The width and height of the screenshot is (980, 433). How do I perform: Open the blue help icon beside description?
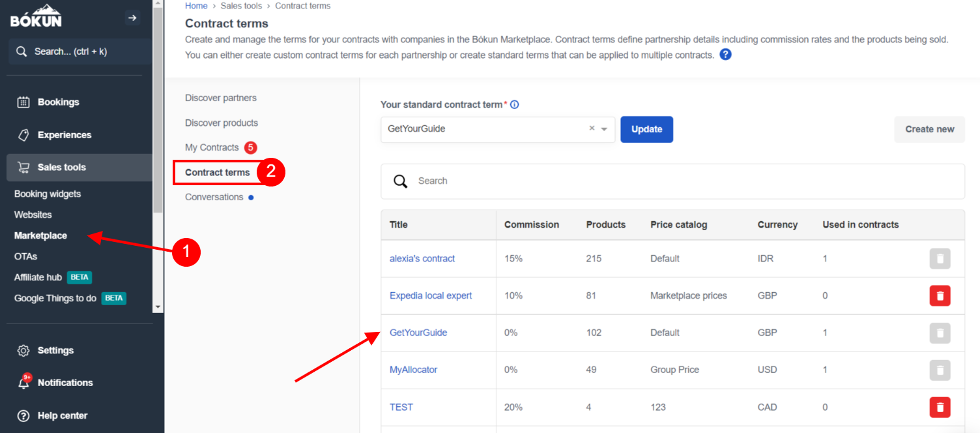click(725, 55)
